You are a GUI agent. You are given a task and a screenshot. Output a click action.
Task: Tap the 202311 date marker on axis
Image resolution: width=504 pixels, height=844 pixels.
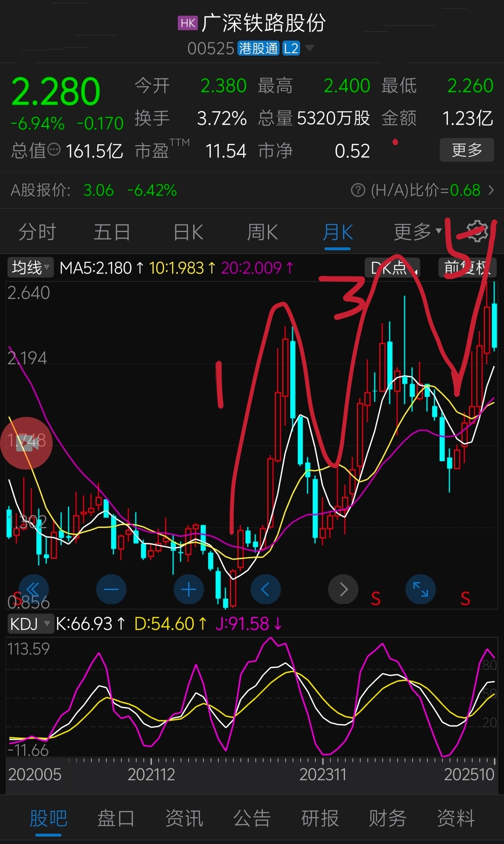click(x=323, y=775)
